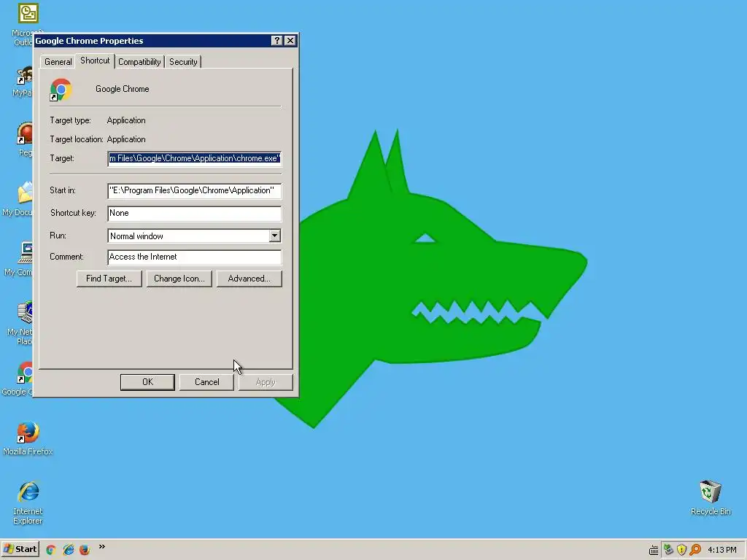
Task: Expand quick launch overflow chevron
Action: (101, 547)
